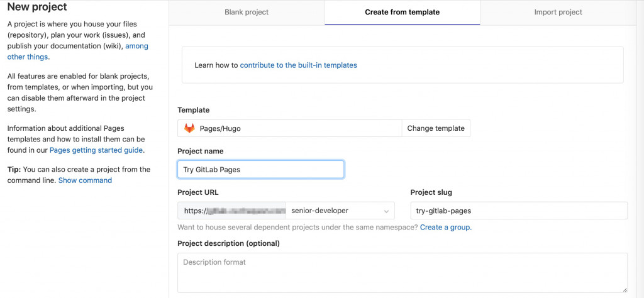This screenshot has width=644, height=298.
Task: Open the senior-developer namespace dropdown
Action: click(x=340, y=211)
